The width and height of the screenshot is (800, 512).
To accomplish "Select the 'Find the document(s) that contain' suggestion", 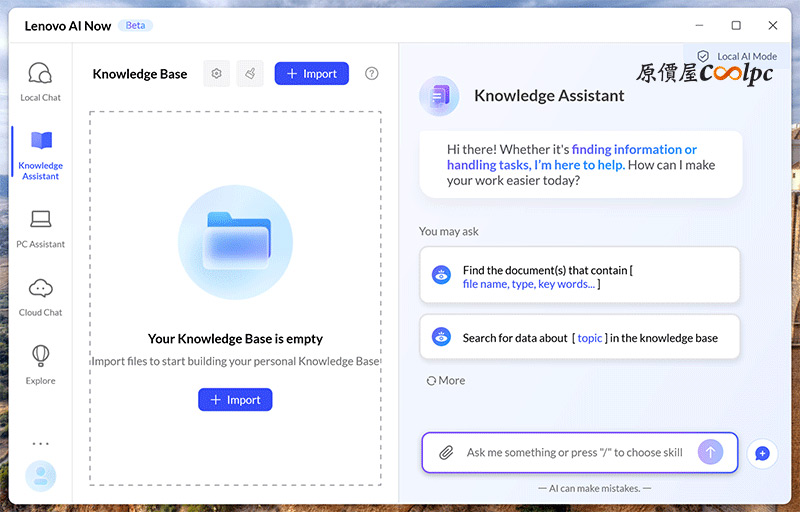I will pyautogui.click(x=579, y=276).
